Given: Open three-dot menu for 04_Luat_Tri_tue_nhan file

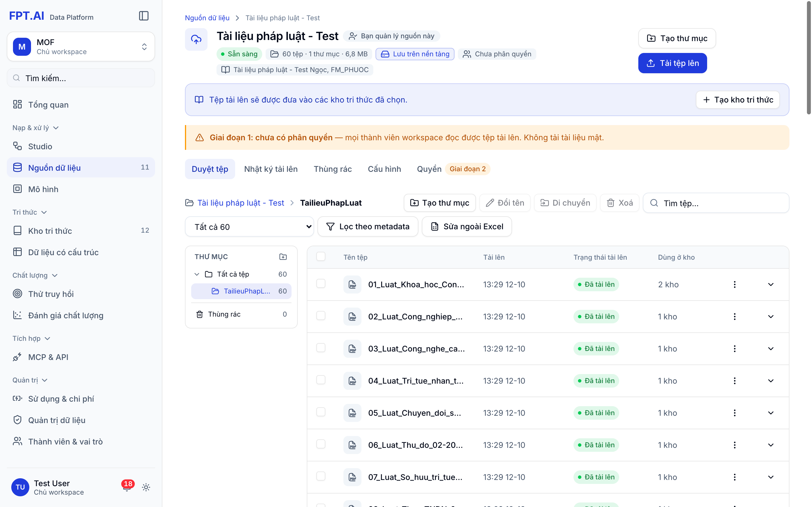Looking at the screenshot, I should click(734, 381).
